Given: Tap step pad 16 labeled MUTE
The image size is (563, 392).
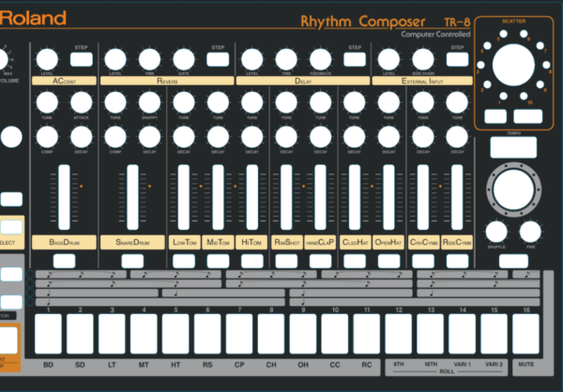Looking at the screenshot, I should [526, 334].
